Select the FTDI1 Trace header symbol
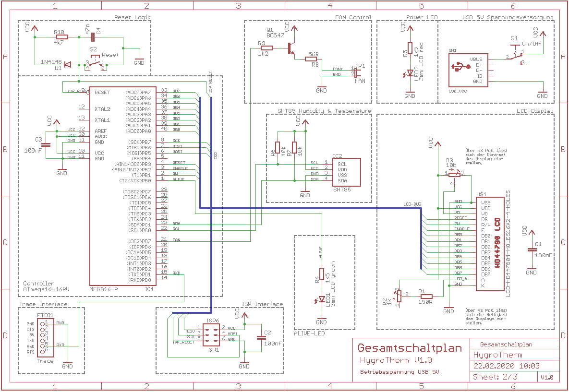This screenshot has width=569, height=392. pyautogui.click(x=45, y=337)
